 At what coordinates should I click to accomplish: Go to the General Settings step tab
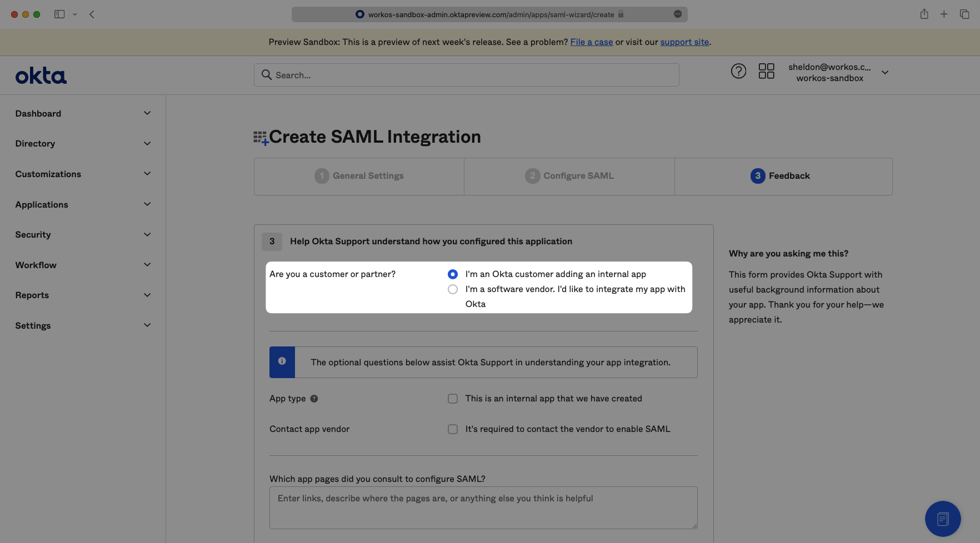point(359,176)
